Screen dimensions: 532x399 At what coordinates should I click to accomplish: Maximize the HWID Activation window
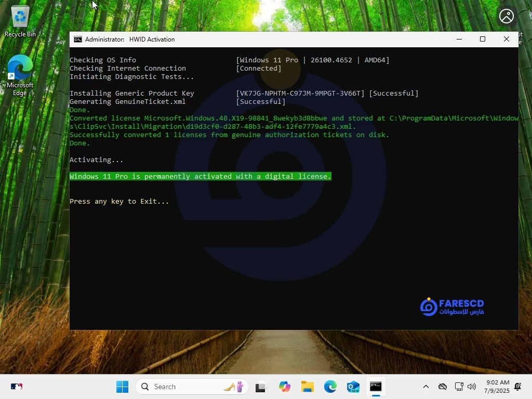pos(483,39)
